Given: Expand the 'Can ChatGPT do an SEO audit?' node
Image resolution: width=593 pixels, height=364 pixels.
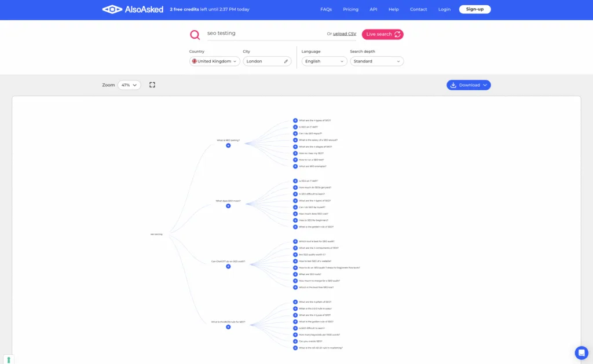Looking at the screenshot, I should pyautogui.click(x=228, y=267).
